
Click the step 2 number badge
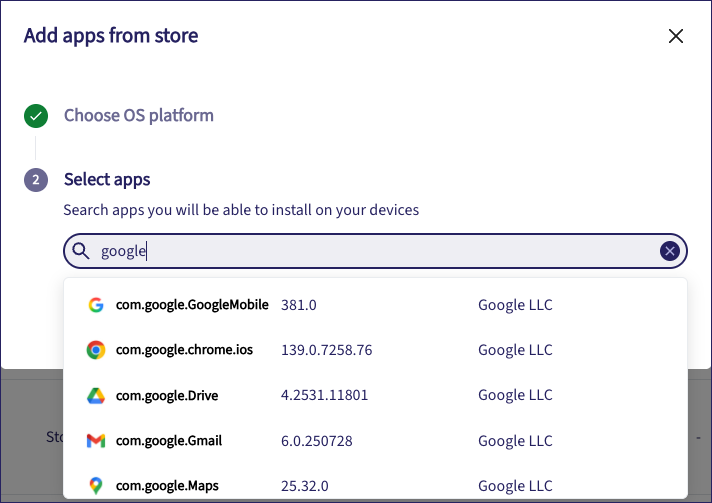point(36,180)
